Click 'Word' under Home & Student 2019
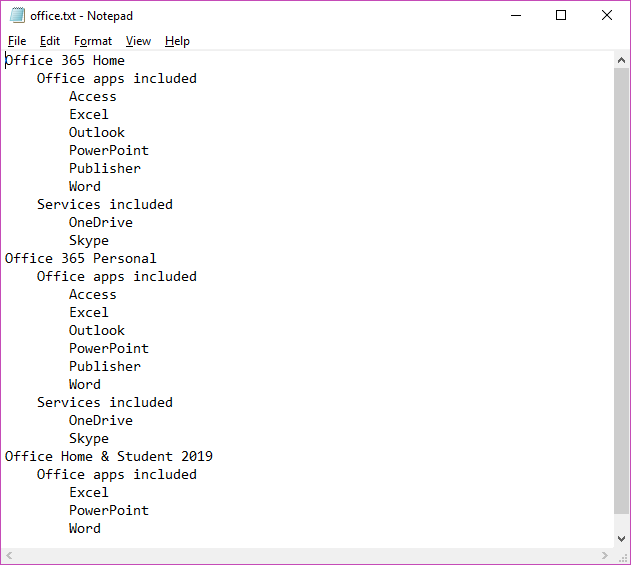The height and width of the screenshot is (565, 631). [85, 528]
